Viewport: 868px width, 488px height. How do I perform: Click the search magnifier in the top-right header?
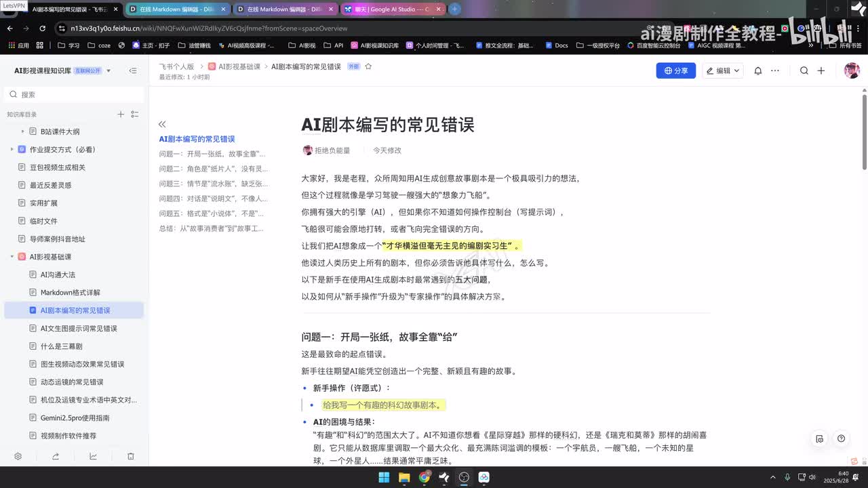(x=804, y=70)
